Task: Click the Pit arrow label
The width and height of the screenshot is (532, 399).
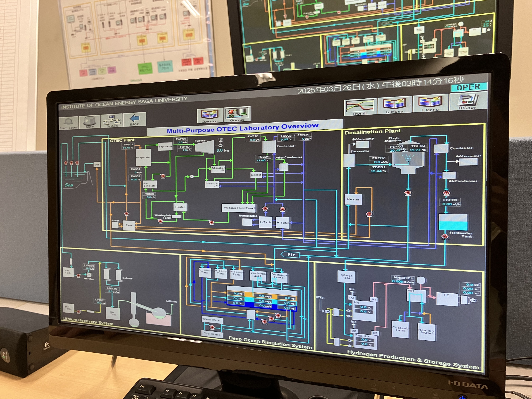Action: point(290,255)
